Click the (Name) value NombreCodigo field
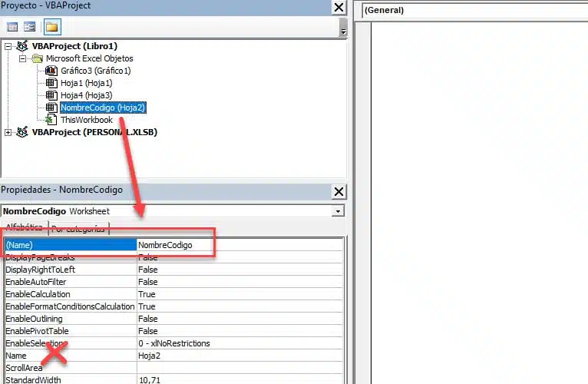This screenshot has height=384, width=588. coord(240,245)
